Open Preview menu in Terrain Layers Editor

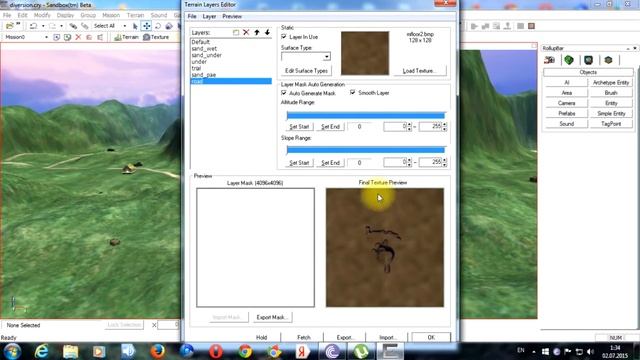(x=232, y=16)
